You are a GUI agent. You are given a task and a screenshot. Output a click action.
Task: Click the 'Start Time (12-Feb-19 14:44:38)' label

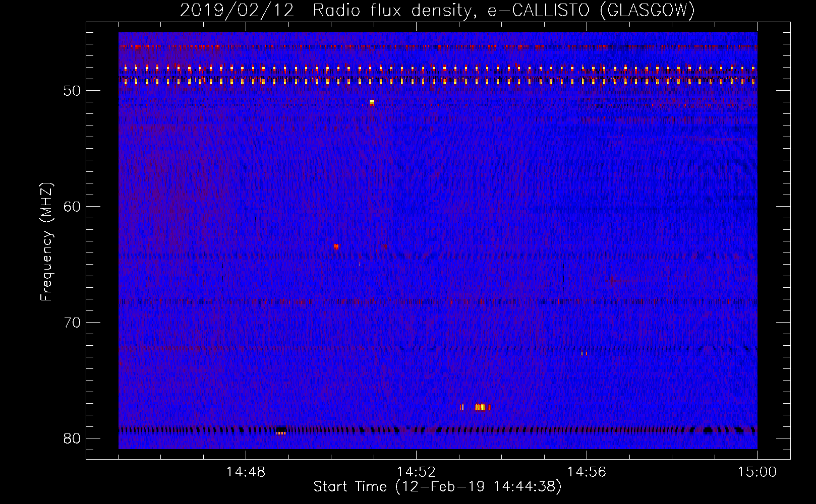(437, 487)
